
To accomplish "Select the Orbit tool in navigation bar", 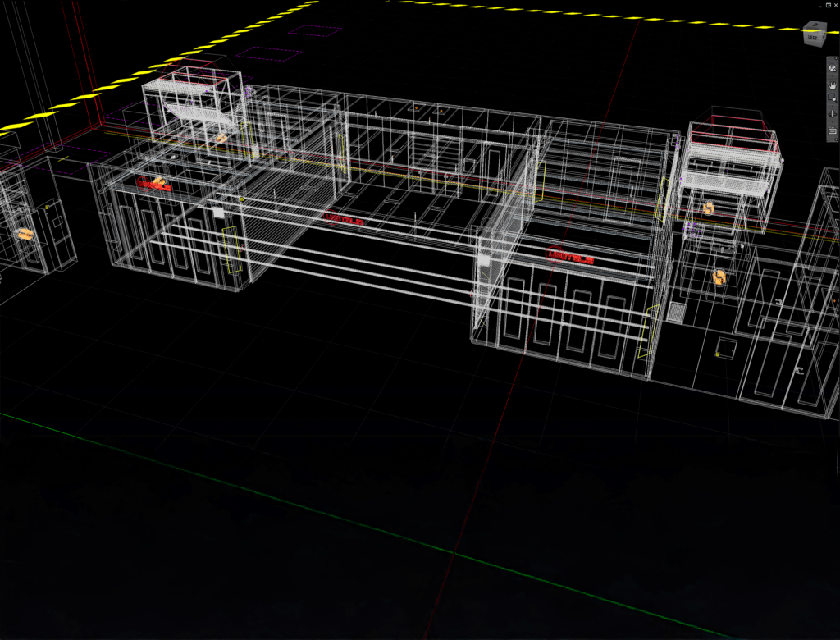I will pyautogui.click(x=832, y=115).
